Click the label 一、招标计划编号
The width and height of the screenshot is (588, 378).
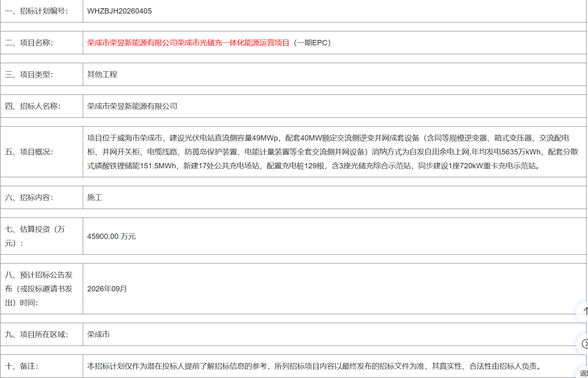(36, 11)
